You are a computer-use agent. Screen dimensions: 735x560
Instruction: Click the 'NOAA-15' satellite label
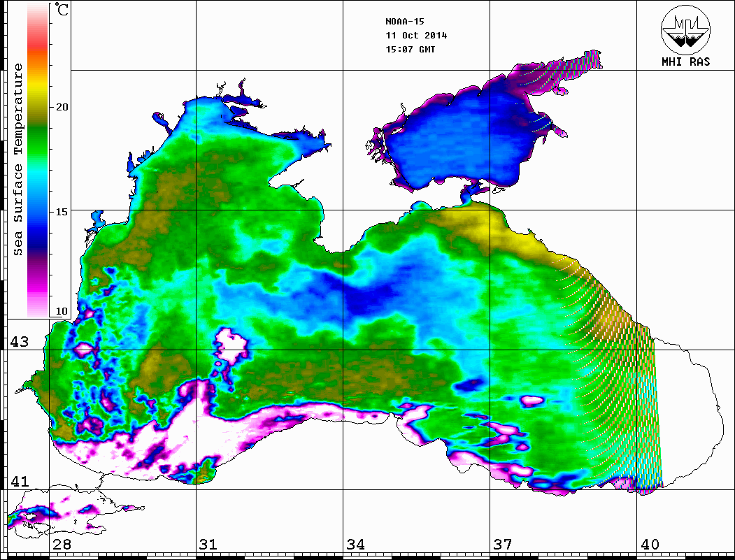tap(405, 22)
